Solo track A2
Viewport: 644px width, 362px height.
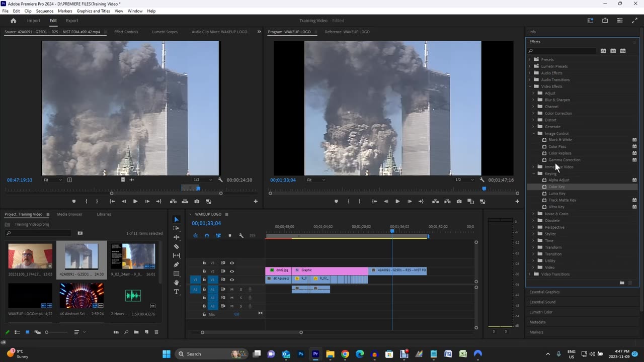(240, 298)
